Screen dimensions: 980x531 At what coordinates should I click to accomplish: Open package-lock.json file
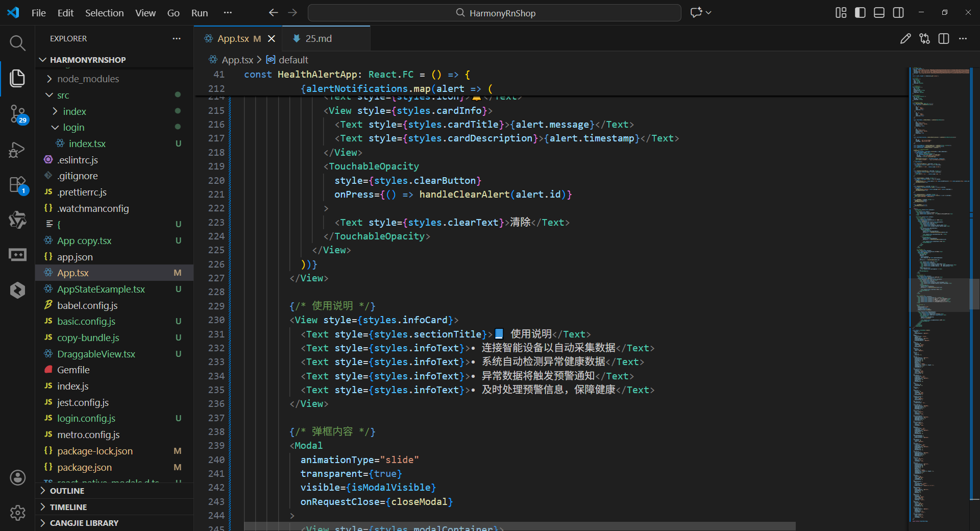pos(114,451)
